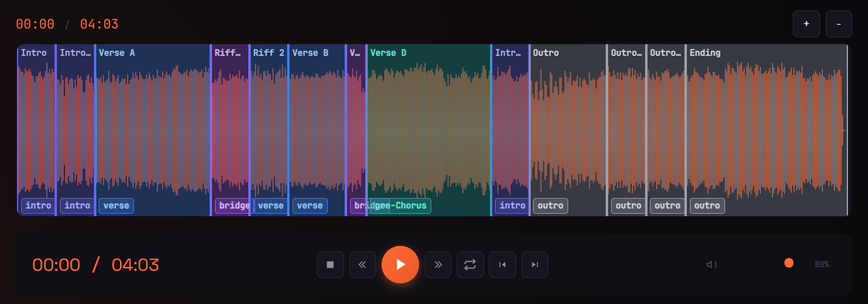The width and height of the screenshot is (868, 304).
Task: Select the Verse D region label
Action: click(388, 53)
